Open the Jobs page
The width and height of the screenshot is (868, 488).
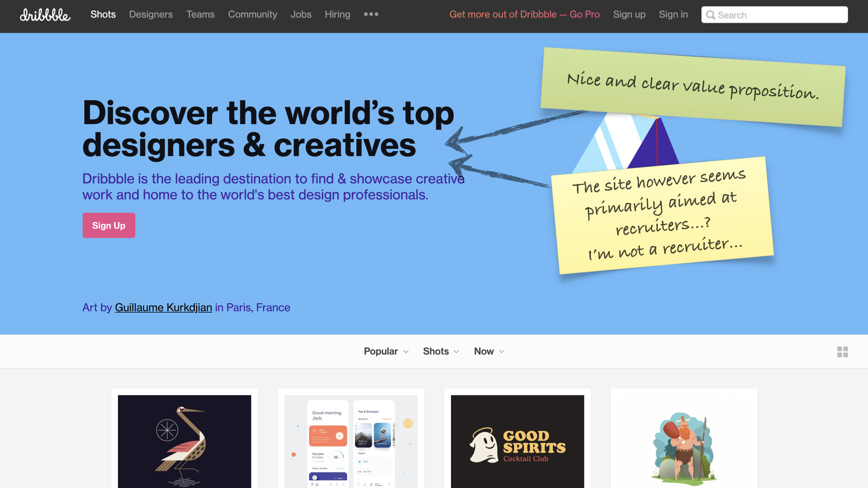tap(301, 14)
